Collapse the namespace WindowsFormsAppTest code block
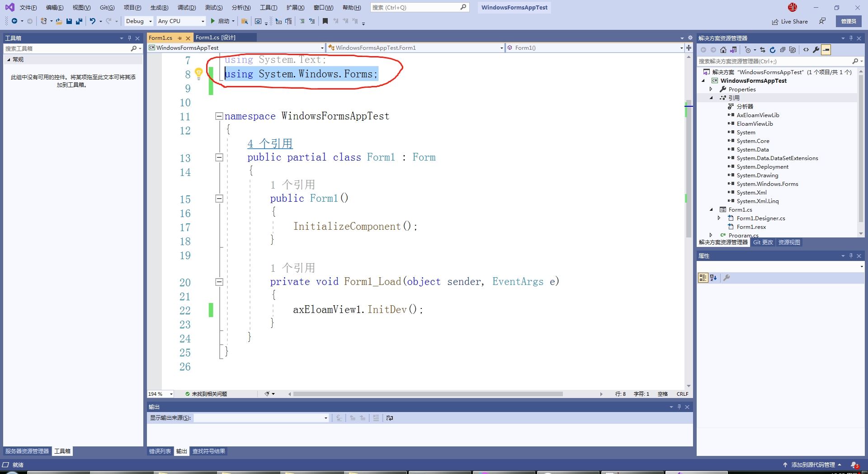This screenshot has width=868, height=474. click(x=219, y=116)
